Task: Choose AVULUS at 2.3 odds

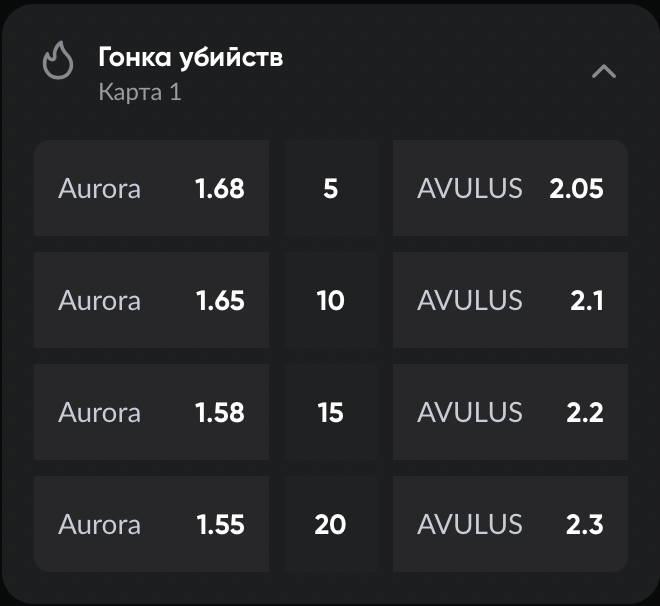Action: (510, 524)
